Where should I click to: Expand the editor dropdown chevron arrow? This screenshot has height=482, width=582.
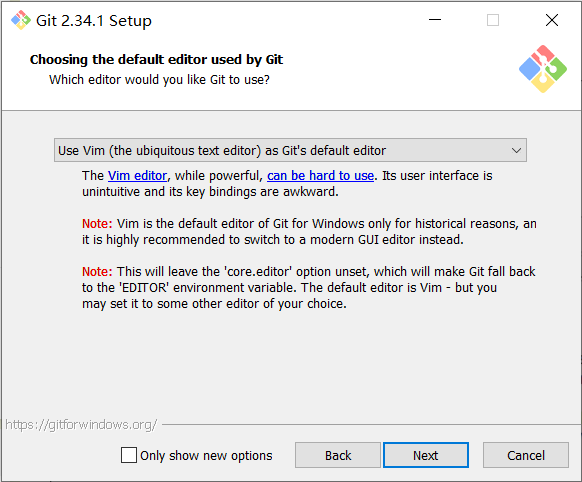click(516, 151)
